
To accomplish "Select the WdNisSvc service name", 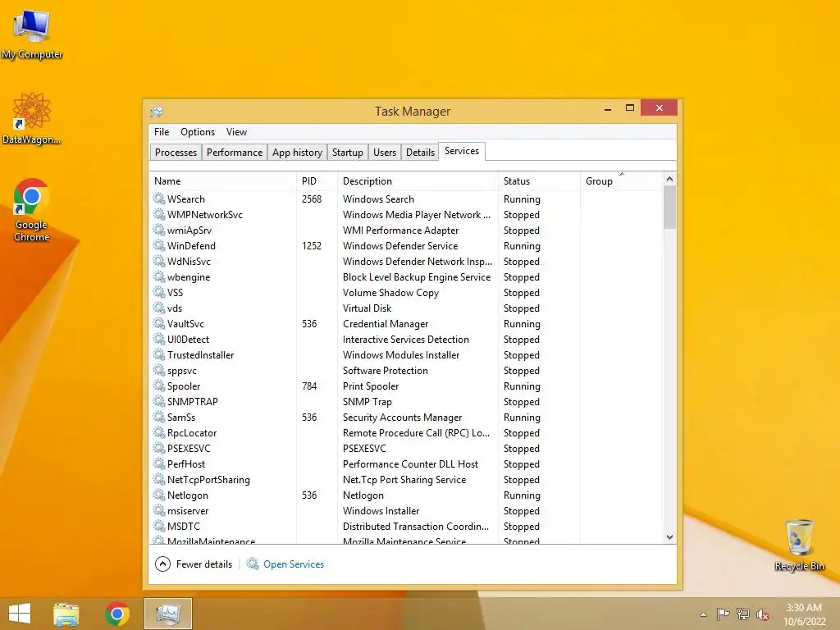I will [x=189, y=262].
